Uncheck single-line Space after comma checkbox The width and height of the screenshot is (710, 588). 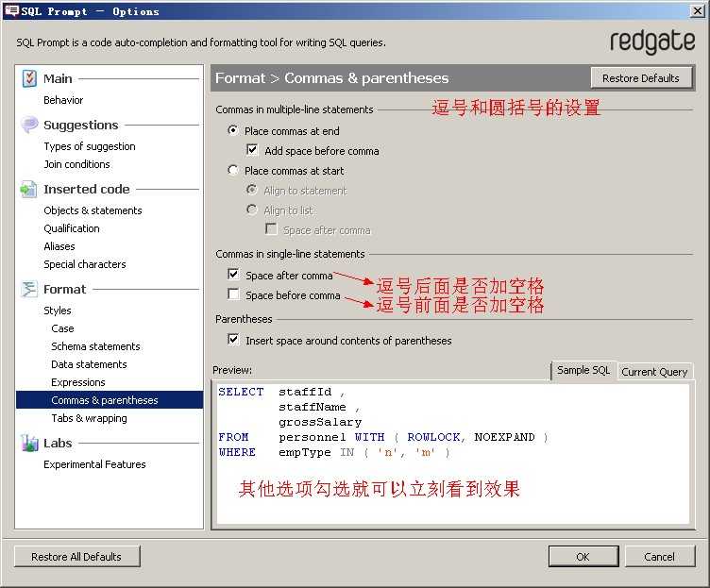[x=233, y=275]
